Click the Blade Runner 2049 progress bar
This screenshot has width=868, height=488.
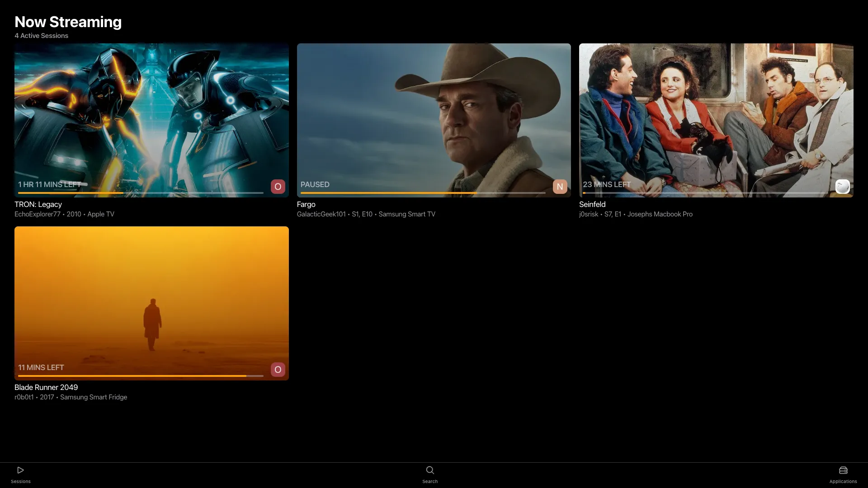pyautogui.click(x=141, y=376)
